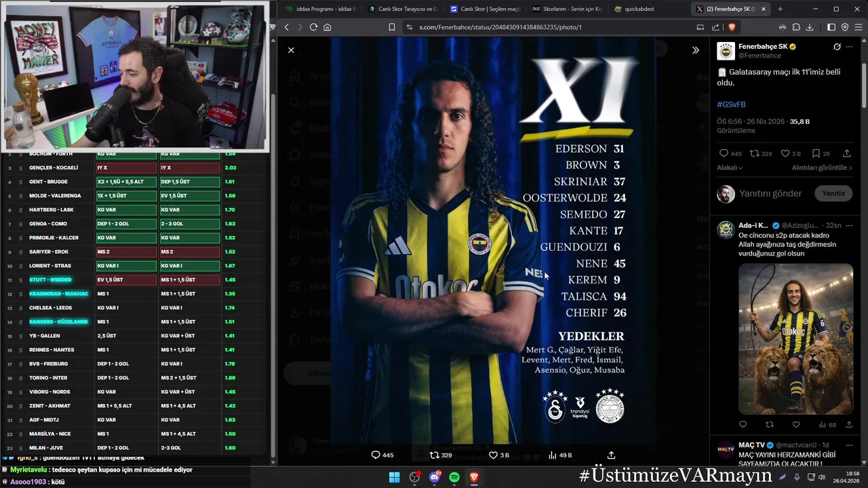The image size is (868, 488).
Task: Open the browser extensions puzzle icon
Action: [x=796, y=27]
